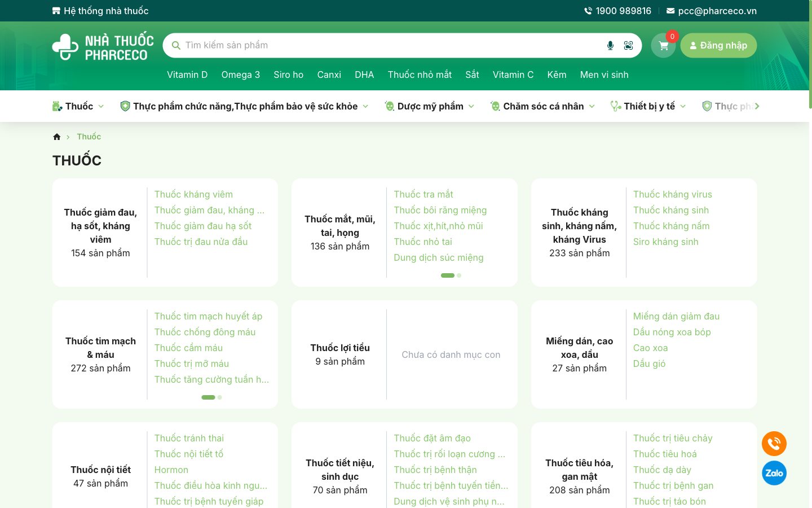Open Thuốc đặt âm đạo subcategory
Screen dimensions: 812x508
pos(433,438)
